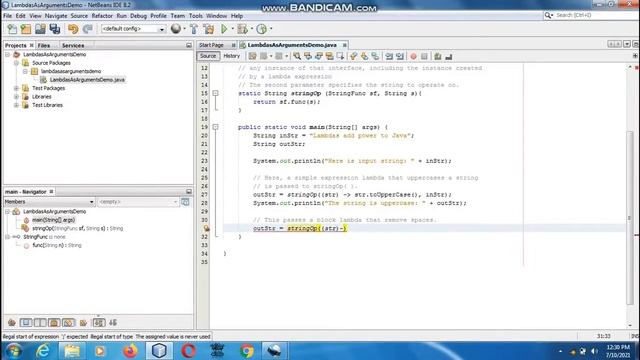Screen dimensions: 640x360
Task: Click the Stop Macro Recording icon
Action: click(424, 56)
